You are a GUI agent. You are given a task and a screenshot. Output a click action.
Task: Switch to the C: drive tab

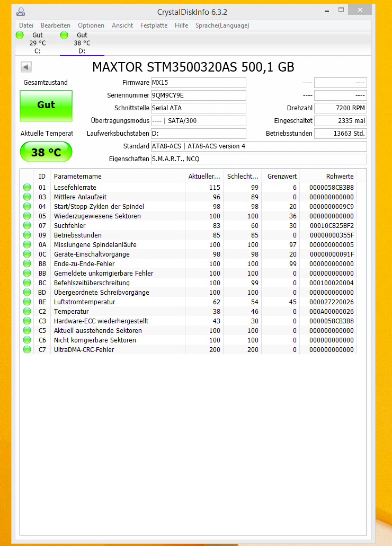pos(38,43)
